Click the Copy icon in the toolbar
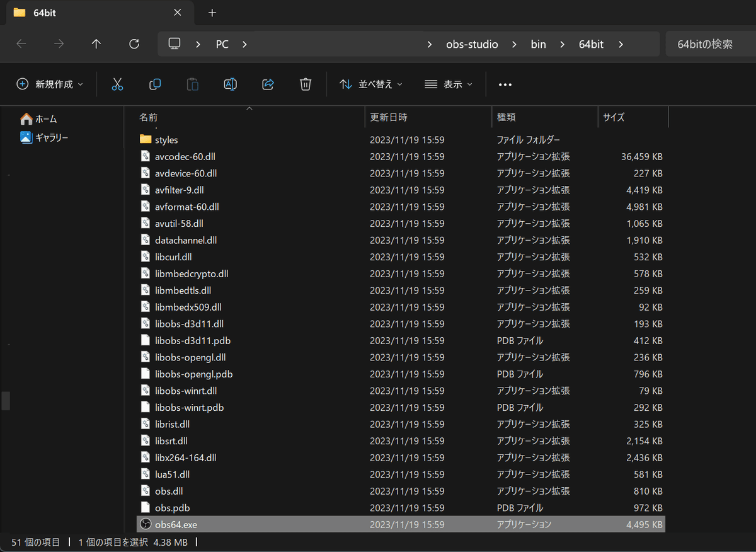The image size is (756, 552). pyautogui.click(x=154, y=83)
